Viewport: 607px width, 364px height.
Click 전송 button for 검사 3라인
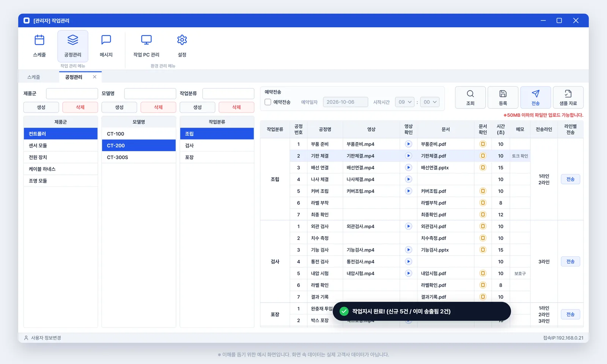571,262
